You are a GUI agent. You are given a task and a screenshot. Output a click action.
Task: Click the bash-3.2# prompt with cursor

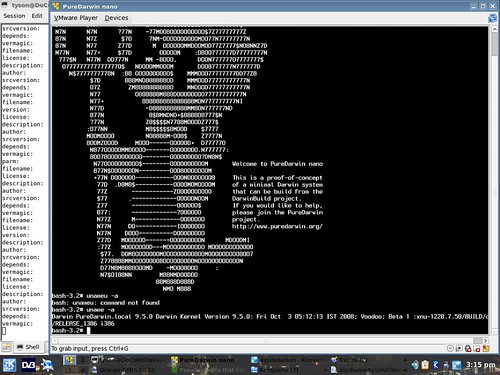pyautogui.click(x=71, y=330)
